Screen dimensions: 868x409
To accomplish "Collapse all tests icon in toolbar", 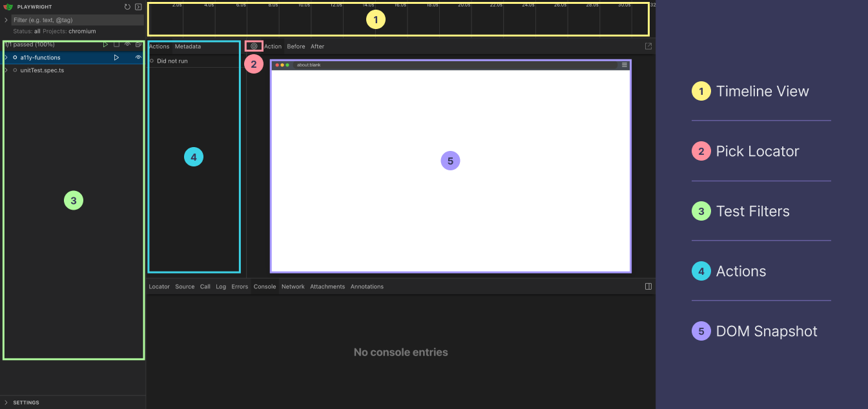I will (x=138, y=45).
